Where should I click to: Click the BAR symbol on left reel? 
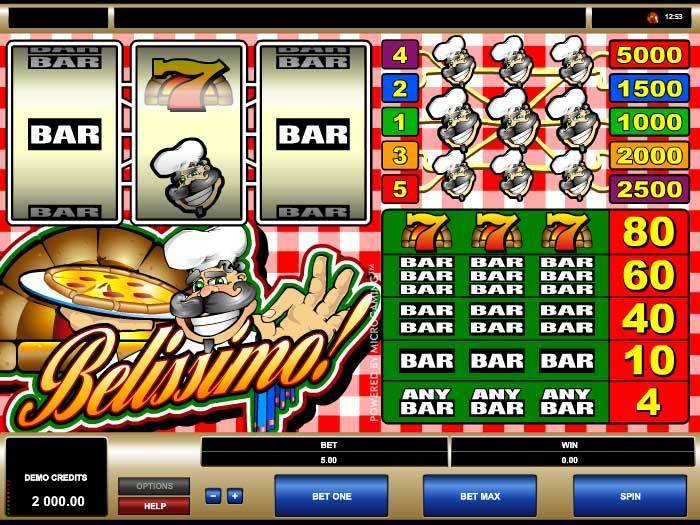pos(65,134)
